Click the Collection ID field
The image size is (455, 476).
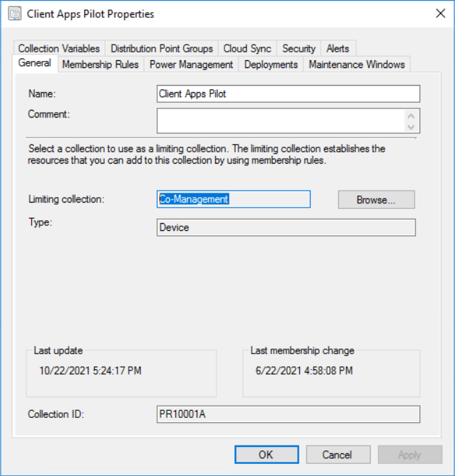point(288,414)
